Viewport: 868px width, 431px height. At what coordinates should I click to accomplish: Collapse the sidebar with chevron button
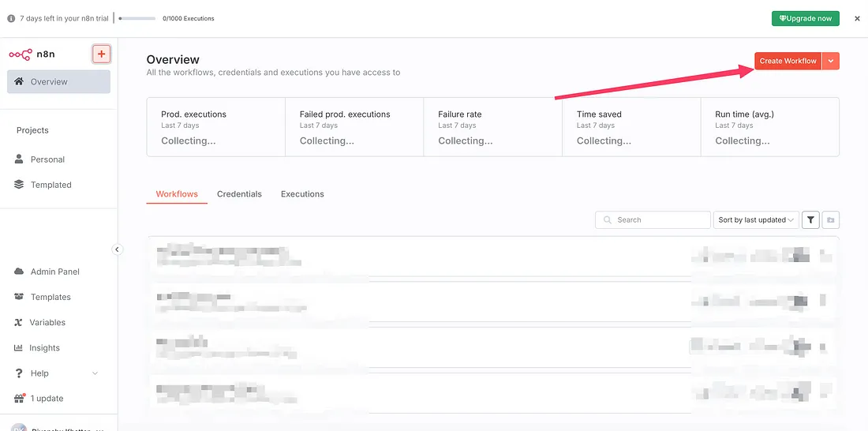[117, 249]
